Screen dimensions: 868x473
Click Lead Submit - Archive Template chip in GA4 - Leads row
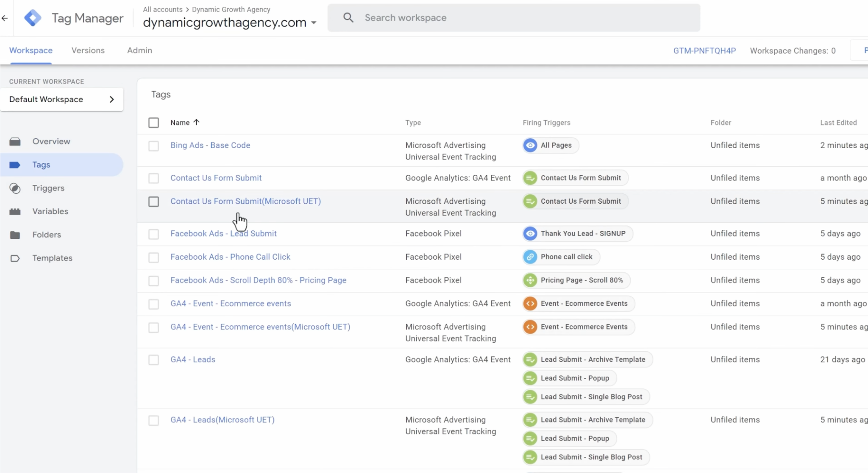coord(587,359)
